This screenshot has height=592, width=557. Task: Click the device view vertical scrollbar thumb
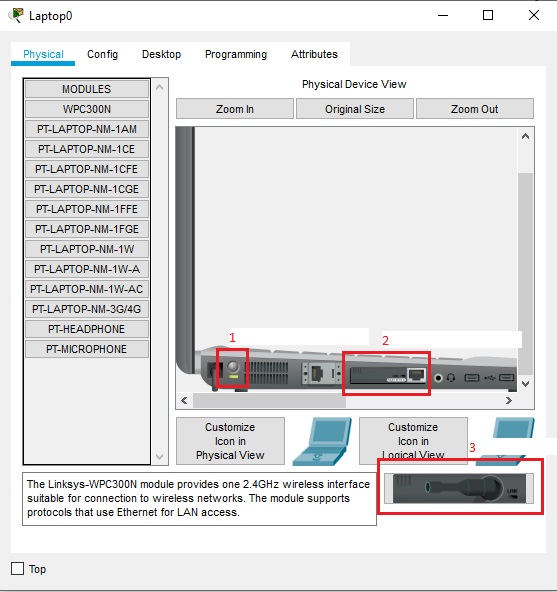tap(525, 274)
